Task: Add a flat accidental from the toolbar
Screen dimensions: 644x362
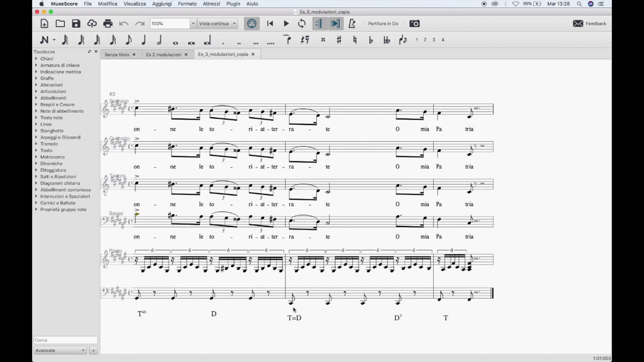Action: (x=371, y=40)
